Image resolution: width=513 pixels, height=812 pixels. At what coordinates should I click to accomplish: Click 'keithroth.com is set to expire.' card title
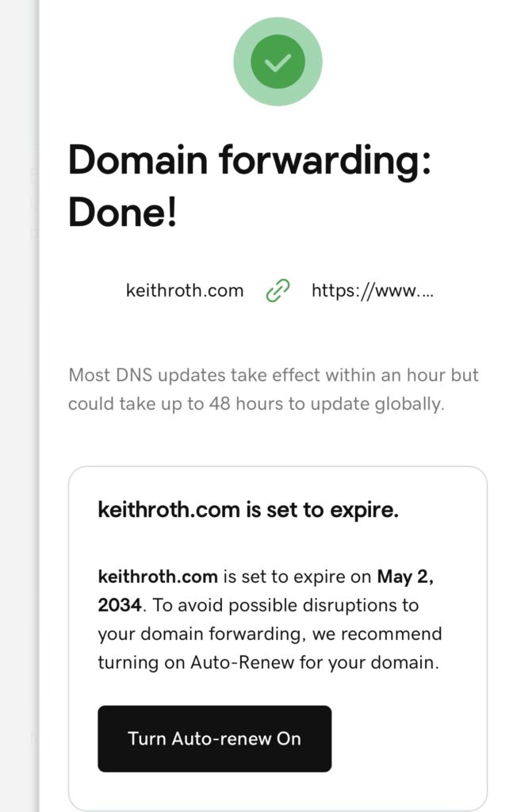[248, 510]
